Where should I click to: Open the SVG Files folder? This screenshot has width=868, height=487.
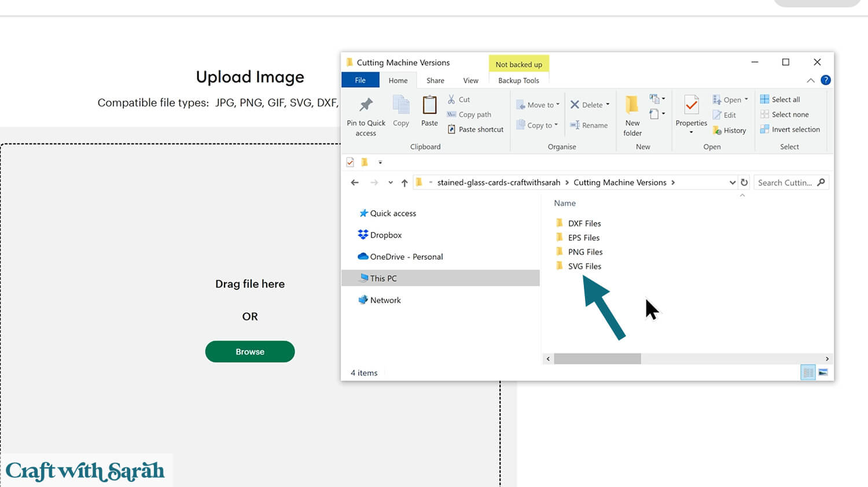(584, 266)
